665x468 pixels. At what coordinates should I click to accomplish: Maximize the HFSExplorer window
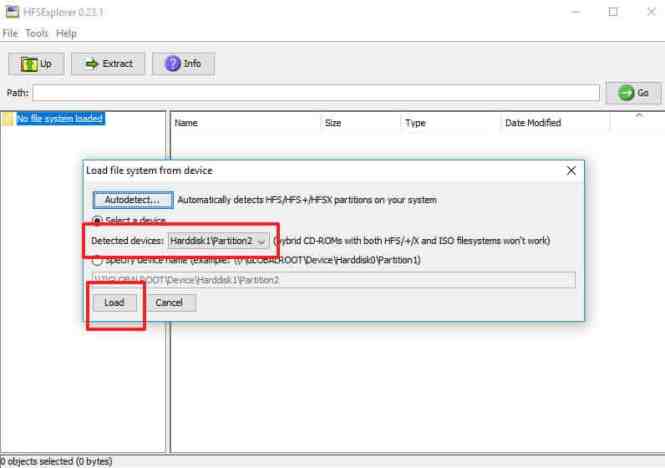[613, 12]
